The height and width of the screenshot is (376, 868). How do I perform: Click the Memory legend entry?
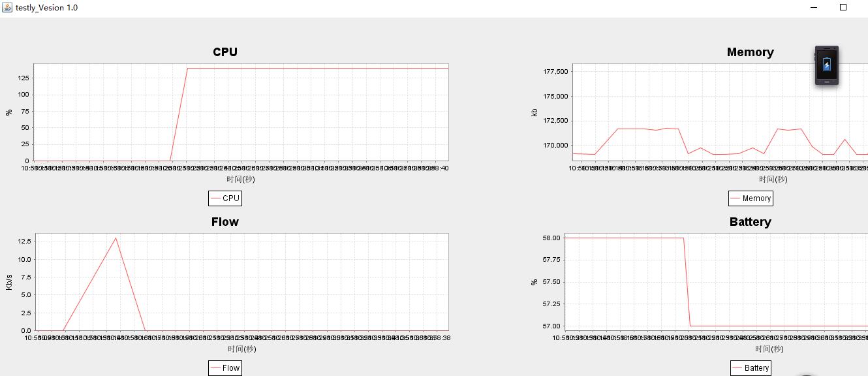pos(751,198)
